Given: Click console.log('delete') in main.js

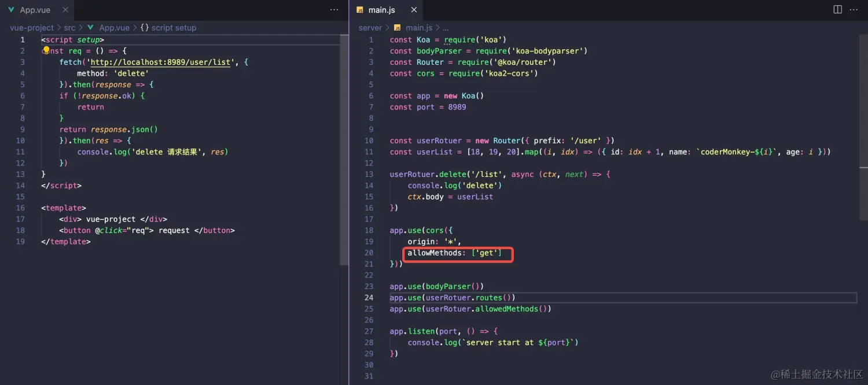Looking at the screenshot, I should [x=455, y=186].
